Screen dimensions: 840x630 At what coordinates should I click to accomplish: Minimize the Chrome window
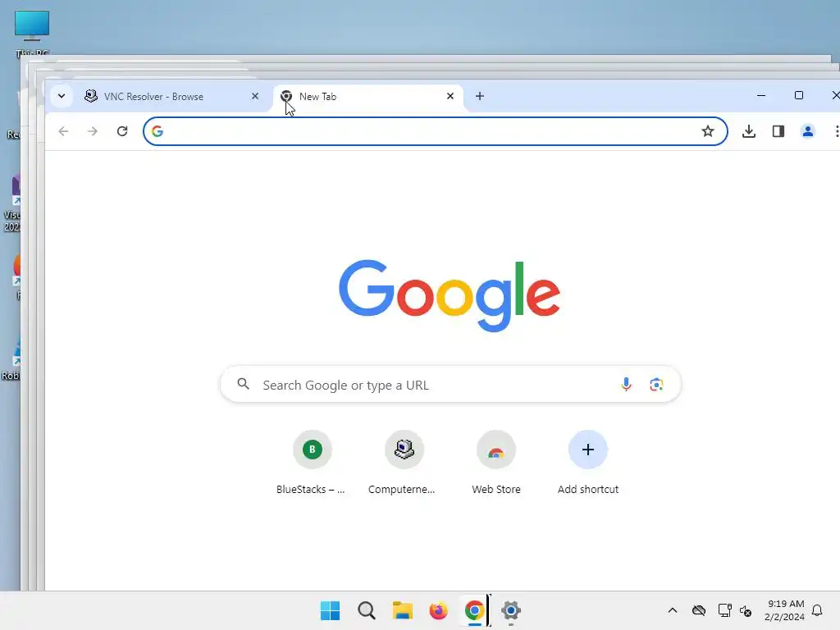click(x=761, y=95)
